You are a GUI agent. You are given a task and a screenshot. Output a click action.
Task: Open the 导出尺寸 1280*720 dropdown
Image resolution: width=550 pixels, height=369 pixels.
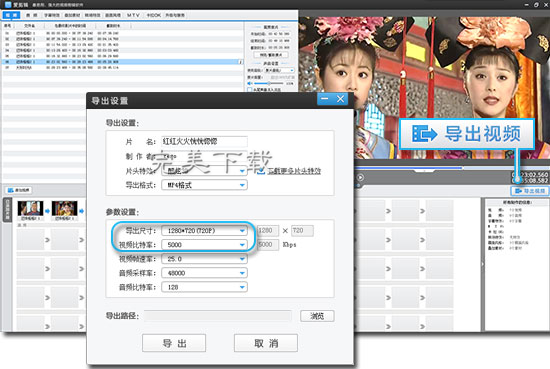point(204,230)
